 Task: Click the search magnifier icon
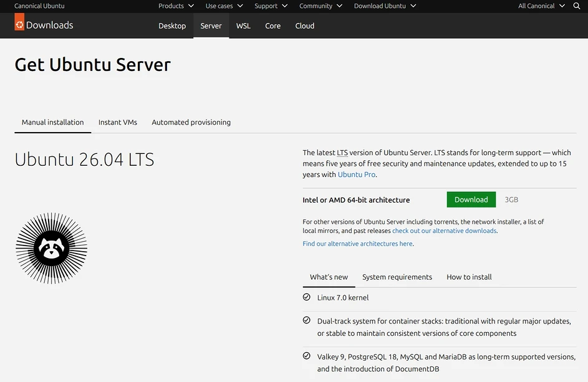pyautogui.click(x=576, y=6)
